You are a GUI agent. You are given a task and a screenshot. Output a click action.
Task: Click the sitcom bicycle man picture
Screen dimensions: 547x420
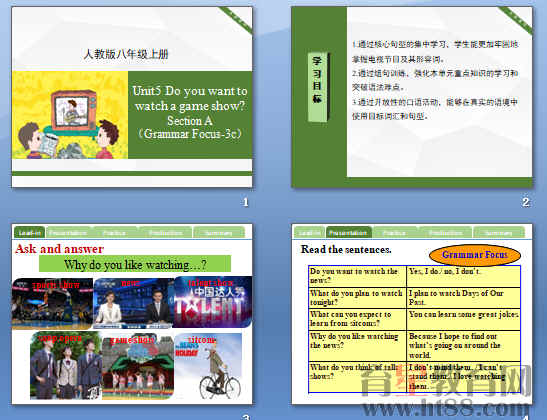(x=208, y=366)
